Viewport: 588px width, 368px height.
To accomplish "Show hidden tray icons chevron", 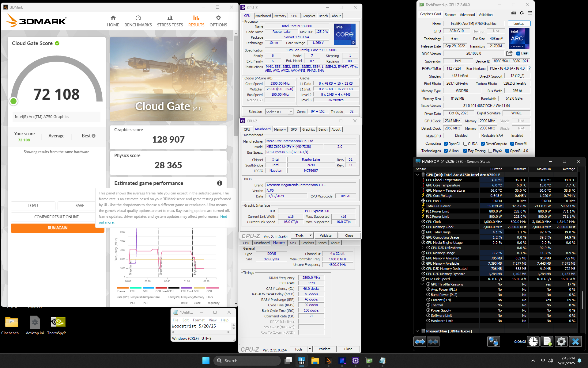I will coord(533,361).
